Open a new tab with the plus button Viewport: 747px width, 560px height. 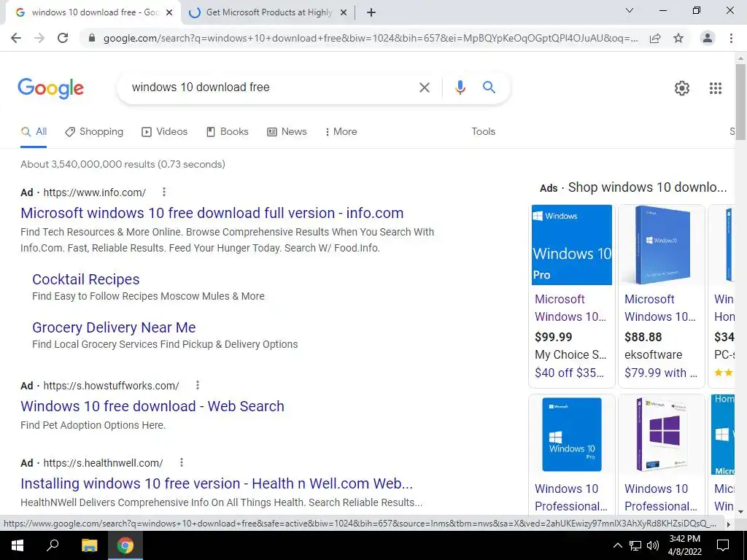[371, 12]
